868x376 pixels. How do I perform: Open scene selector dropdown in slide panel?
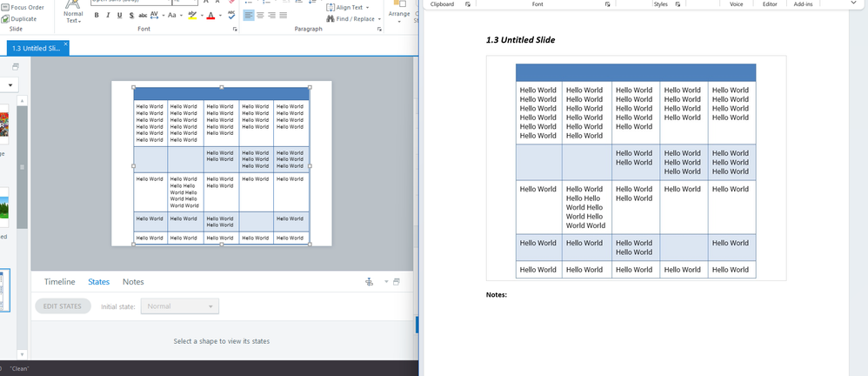9,85
